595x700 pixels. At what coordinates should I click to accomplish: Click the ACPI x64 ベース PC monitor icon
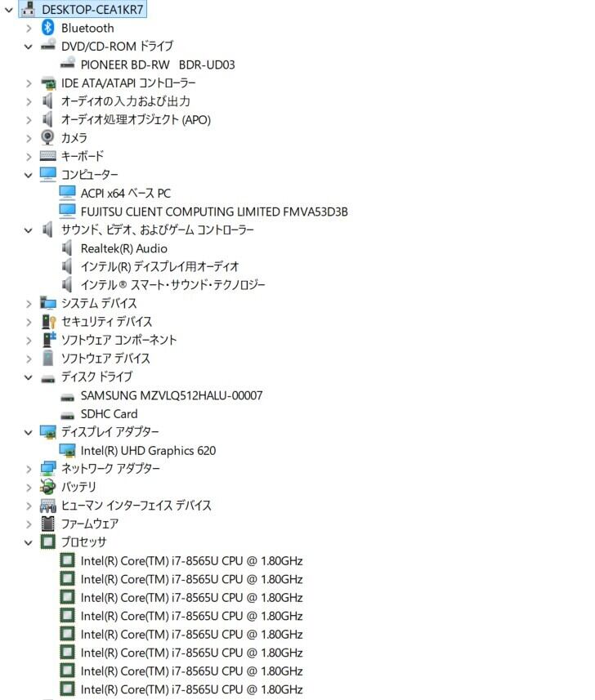[68, 193]
